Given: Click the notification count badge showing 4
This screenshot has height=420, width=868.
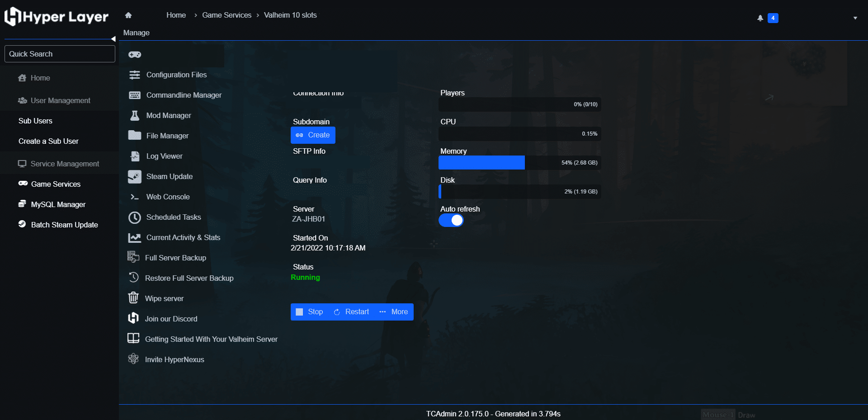Looking at the screenshot, I should pos(773,19).
